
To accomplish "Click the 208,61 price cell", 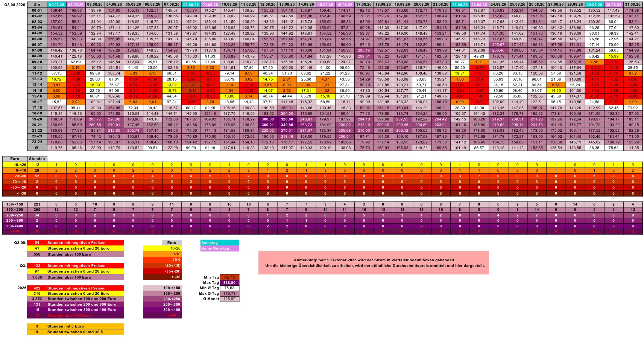I will point(364,56).
